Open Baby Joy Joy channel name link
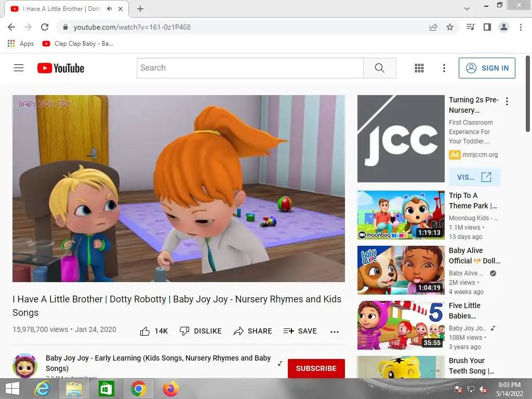The width and height of the screenshot is (532, 399). [x=158, y=363]
